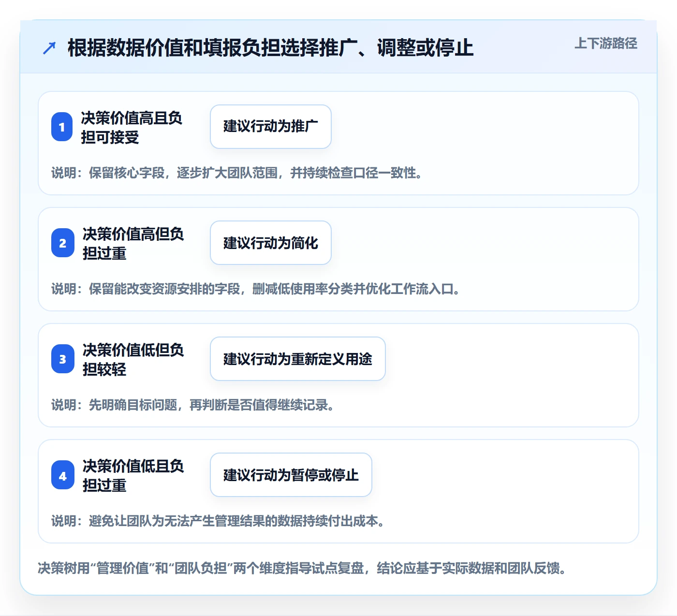Click the 上下游路径 label in the header
Screen dimensions: 677x616
click(605, 44)
